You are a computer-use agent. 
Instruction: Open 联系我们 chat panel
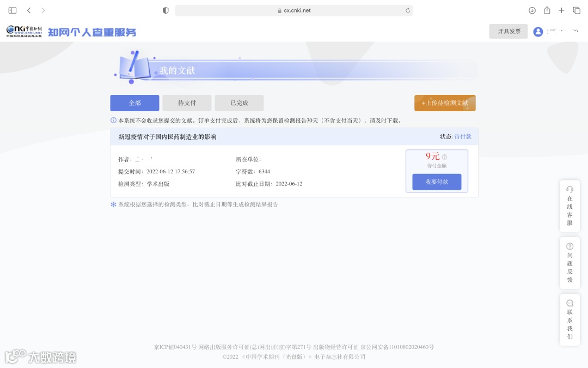(x=569, y=320)
